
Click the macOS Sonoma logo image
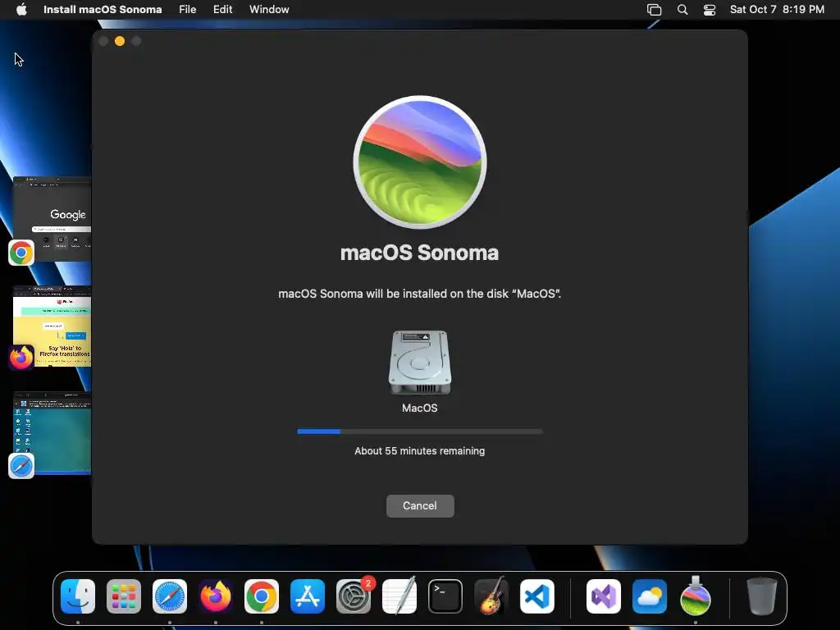(420, 162)
